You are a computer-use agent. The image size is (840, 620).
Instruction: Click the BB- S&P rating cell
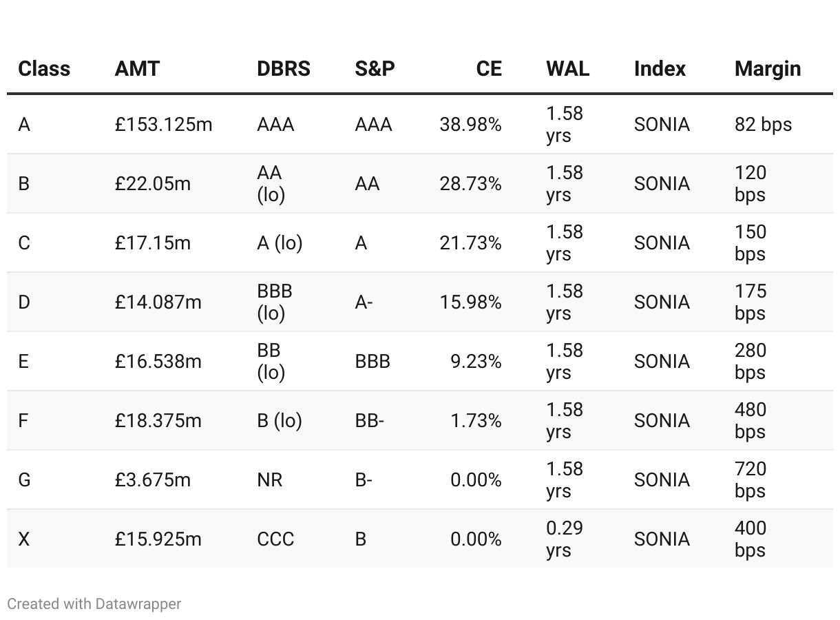pyautogui.click(x=370, y=421)
